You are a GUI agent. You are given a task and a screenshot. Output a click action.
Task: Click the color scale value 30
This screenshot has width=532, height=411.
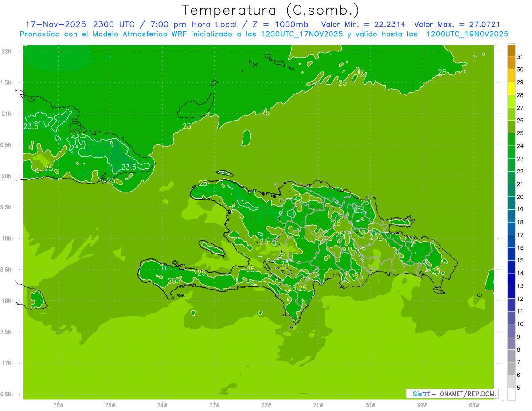coord(520,70)
